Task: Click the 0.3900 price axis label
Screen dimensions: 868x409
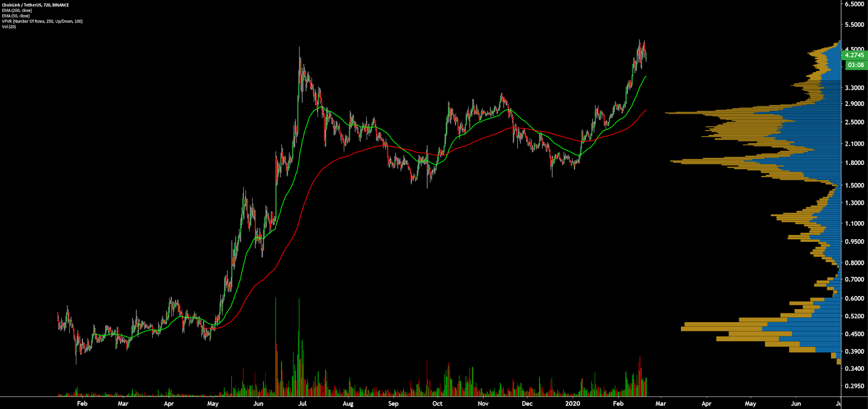Action: point(854,352)
